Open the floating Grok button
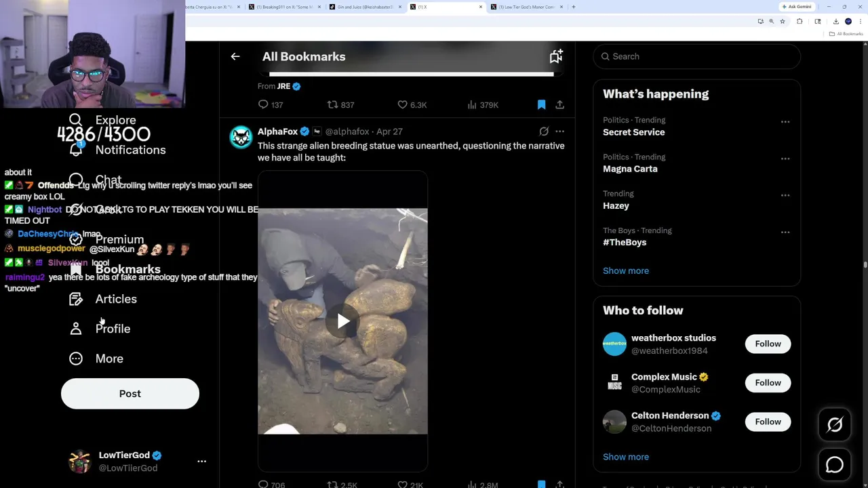Viewport: 868px width, 488px height. (x=835, y=425)
